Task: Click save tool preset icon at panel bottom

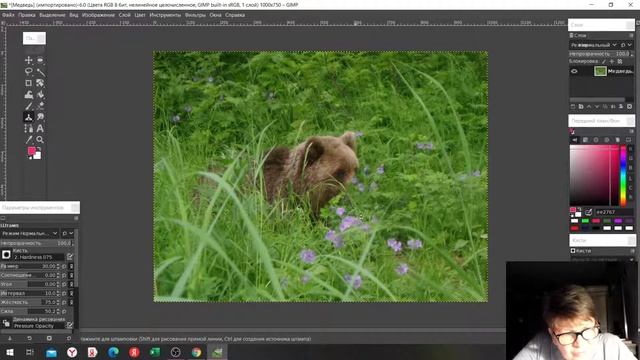Action: 10,338
